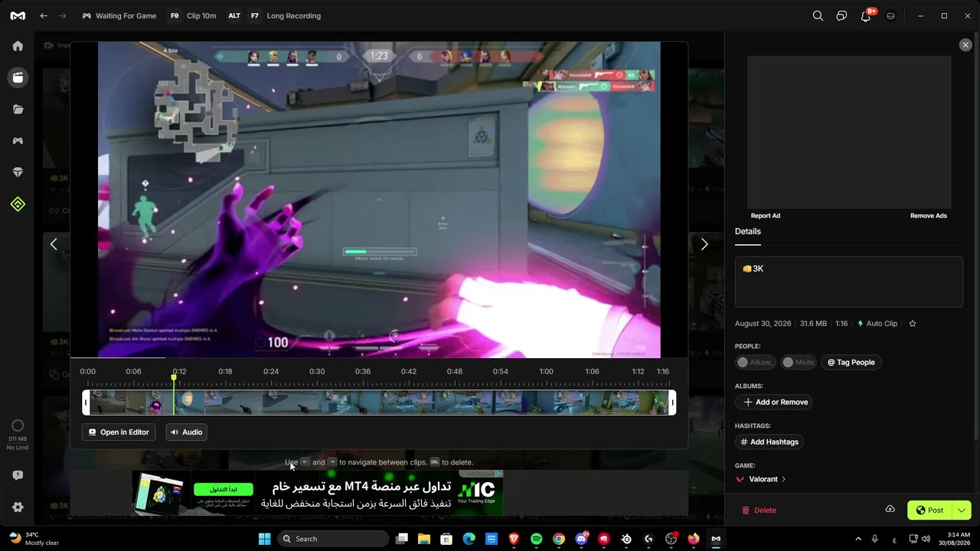Click the Windows taskbar Search box
Image resolution: width=980 pixels, height=551 pixels.
[333, 539]
